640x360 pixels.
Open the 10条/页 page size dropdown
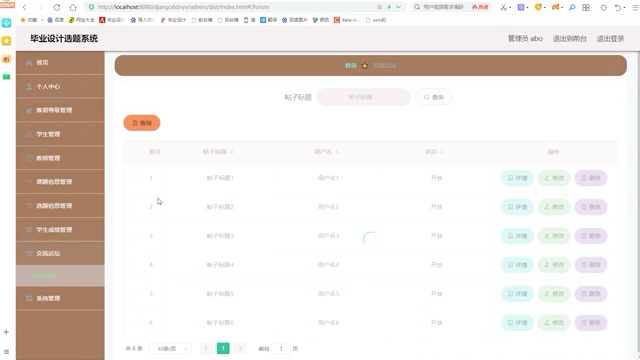tap(171, 349)
